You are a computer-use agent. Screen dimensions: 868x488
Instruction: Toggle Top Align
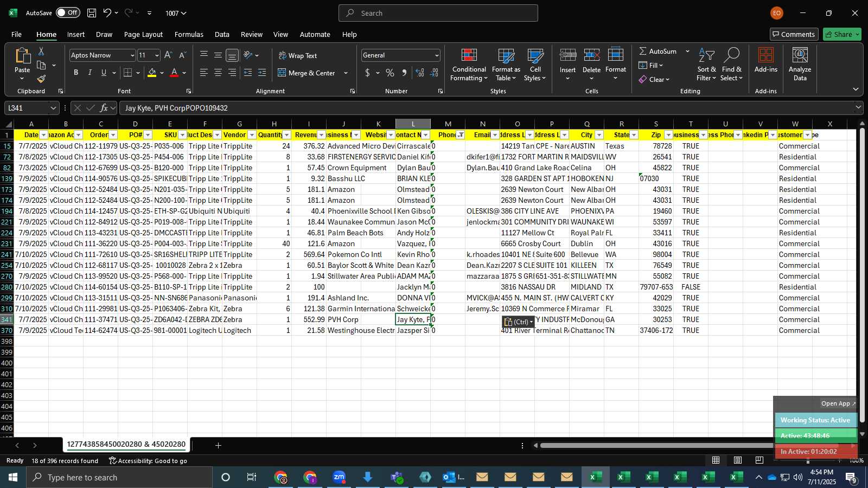[204, 55]
